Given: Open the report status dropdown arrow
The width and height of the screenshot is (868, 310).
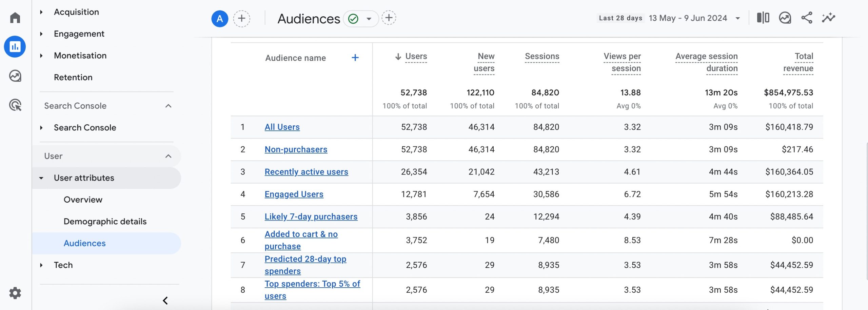Looking at the screenshot, I should (x=369, y=19).
